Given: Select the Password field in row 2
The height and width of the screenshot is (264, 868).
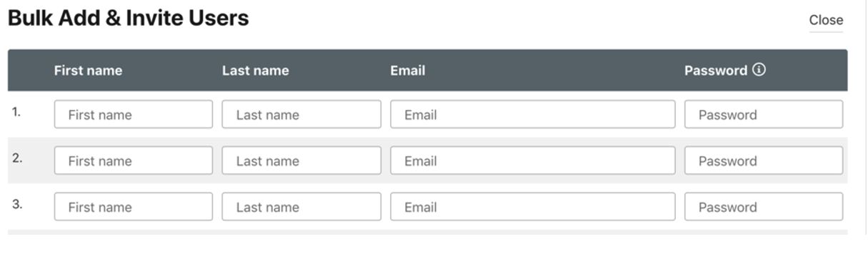Looking at the screenshot, I should [x=764, y=161].
